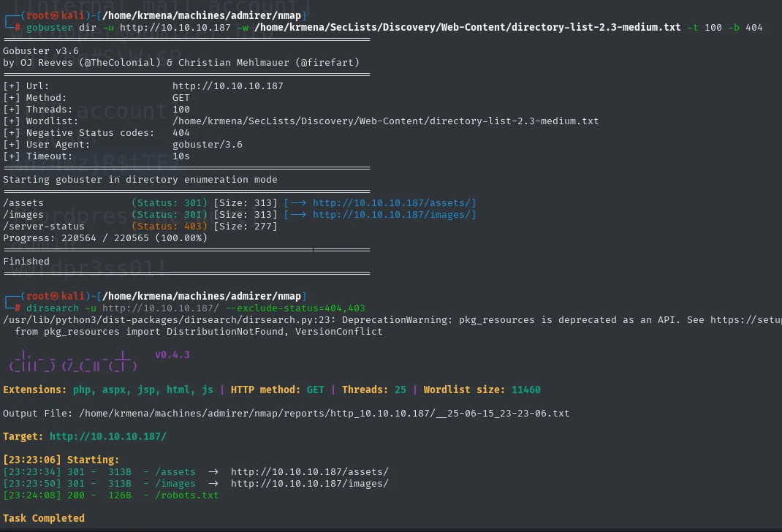Viewport: 782px width, 532px height.
Task: Click the green Target URL
Action: point(107,436)
